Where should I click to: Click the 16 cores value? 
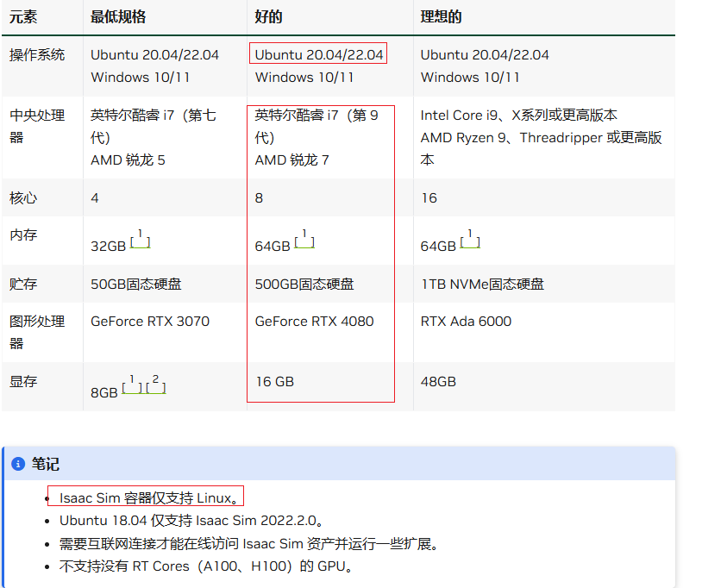tap(429, 197)
